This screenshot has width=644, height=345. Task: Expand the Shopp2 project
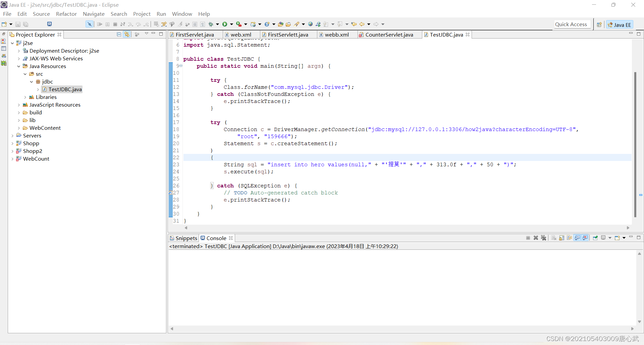click(12, 151)
